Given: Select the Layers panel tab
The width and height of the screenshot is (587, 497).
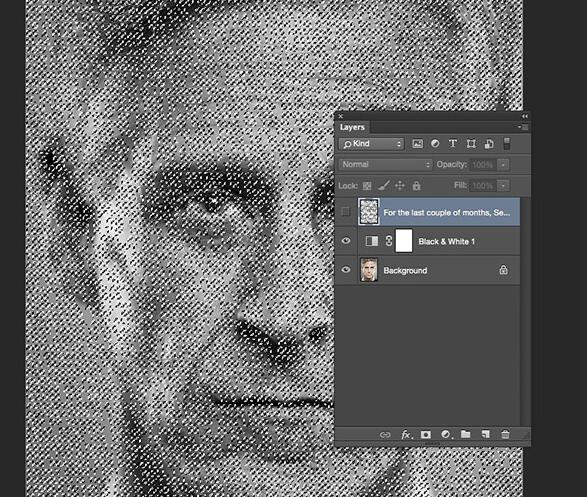Looking at the screenshot, I should pyautogui.click(x=352, y=127).
